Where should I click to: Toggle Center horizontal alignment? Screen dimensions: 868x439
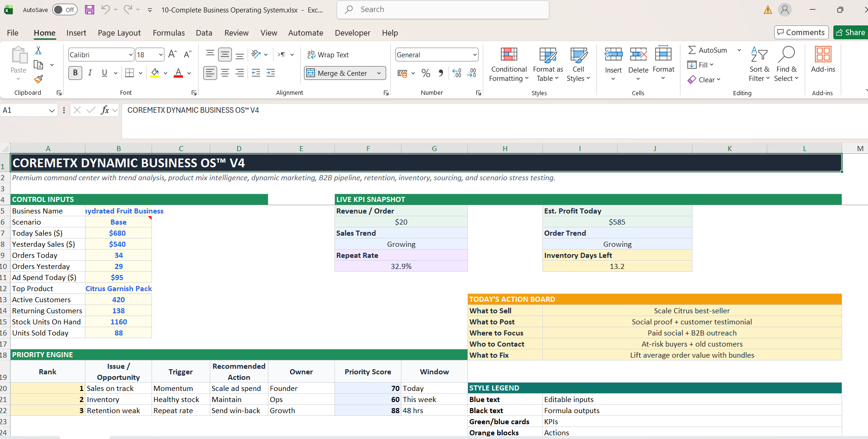225,73
